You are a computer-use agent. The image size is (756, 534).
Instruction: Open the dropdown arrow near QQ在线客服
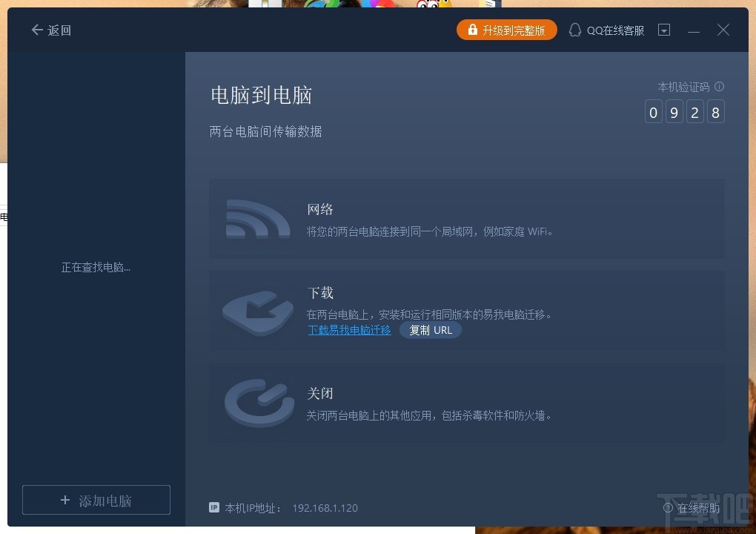pyautogui.click(x=663, y=30)
